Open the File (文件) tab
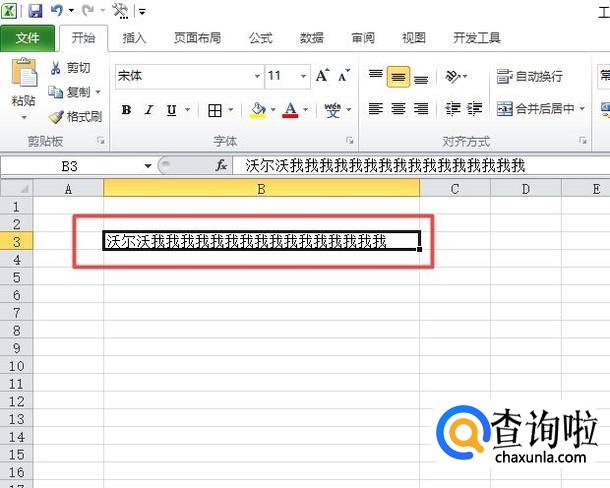This screenshot has width=610, height=488. coord(28,38)
